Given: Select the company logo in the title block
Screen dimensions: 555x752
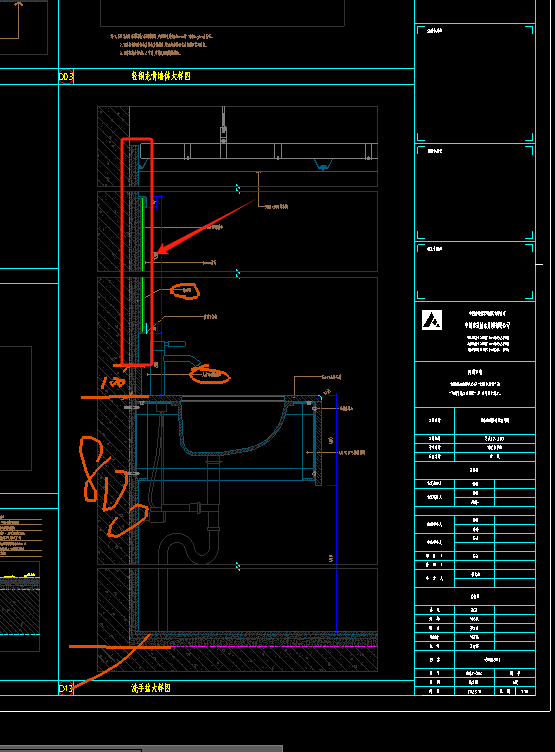Looking at the screenshot, I should (432, 320).
